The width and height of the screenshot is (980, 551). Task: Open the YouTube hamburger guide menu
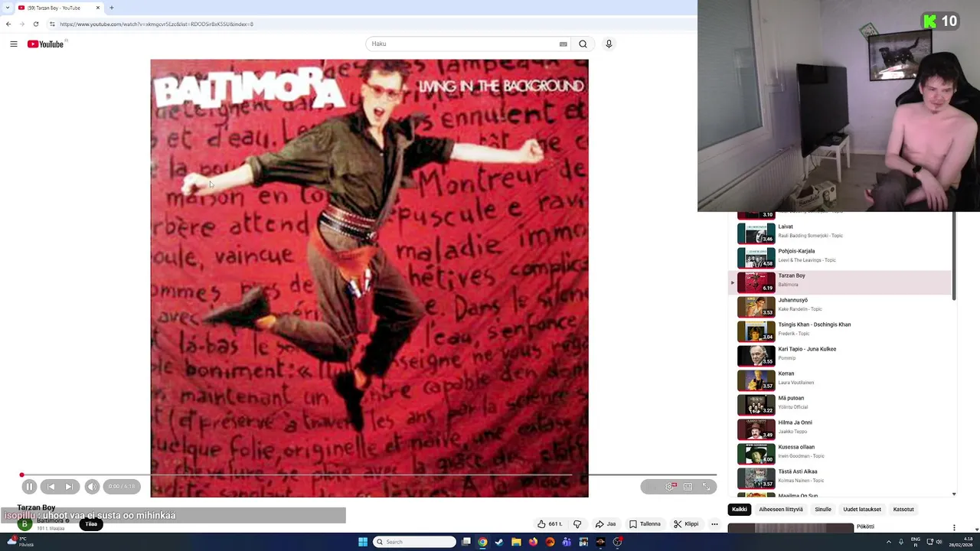(x=13, y=44)
